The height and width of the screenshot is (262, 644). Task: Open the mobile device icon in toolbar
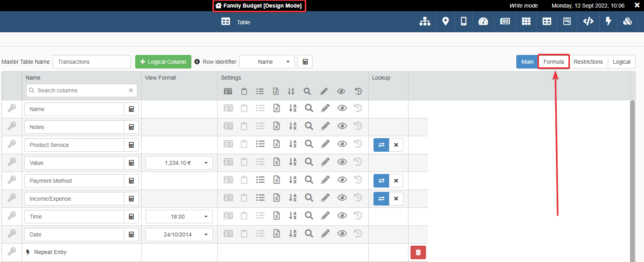464,22
